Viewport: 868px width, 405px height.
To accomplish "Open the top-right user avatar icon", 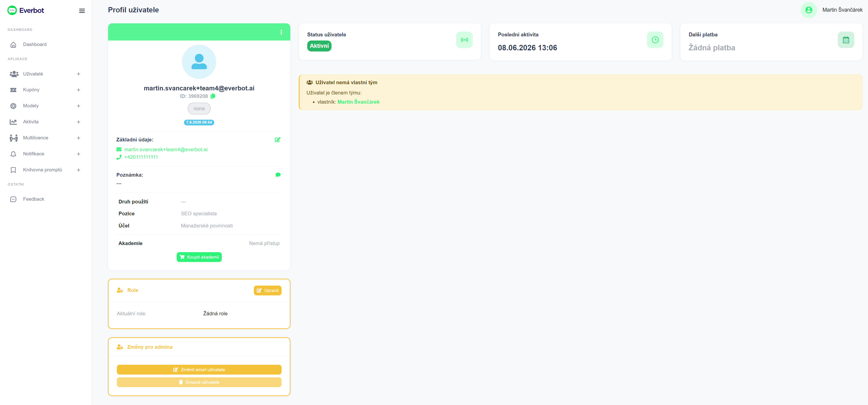I will click(808, 10).
